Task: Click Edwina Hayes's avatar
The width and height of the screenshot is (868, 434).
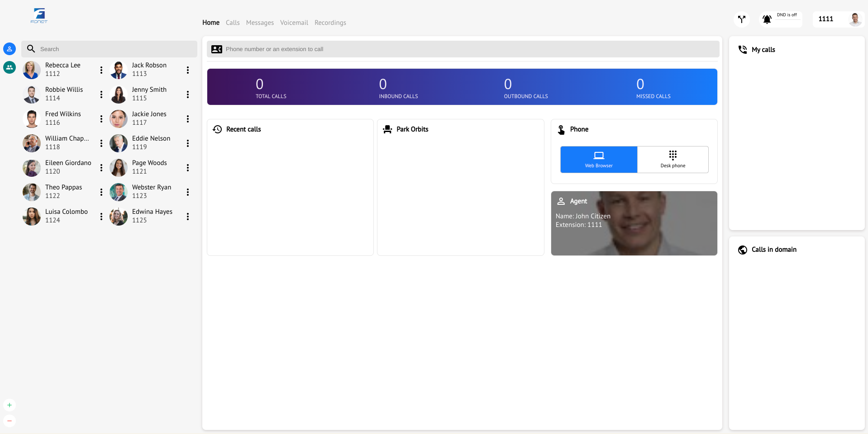Action: pos(119,217)
